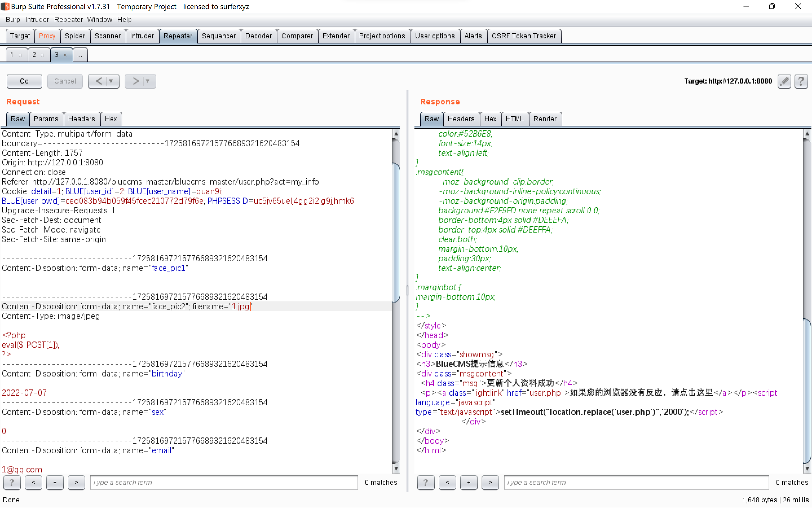Open the CSRF Token Tracker tab
The height and width of the screenshot is (508, 812).
coord(524,36)
